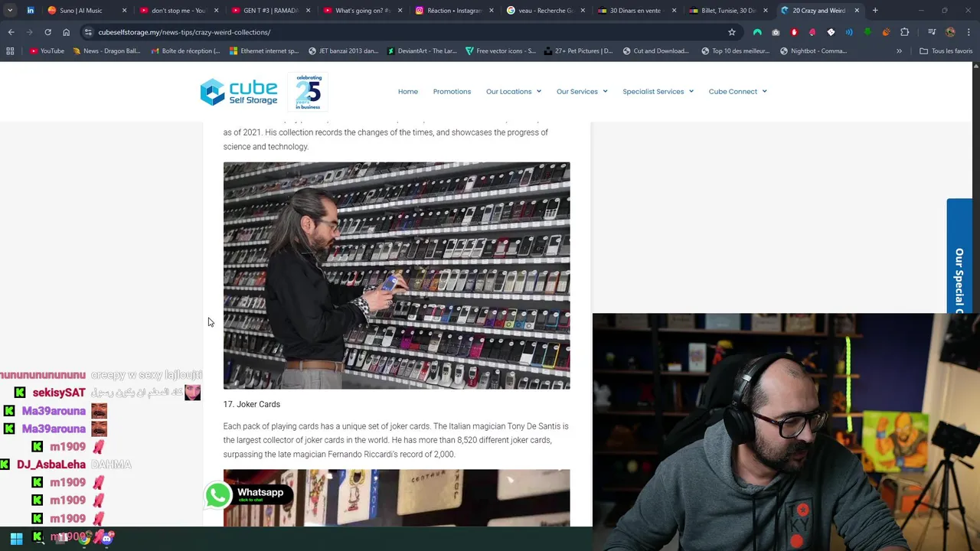
Task: Close the 20 Crazy and Weird tab
Action: [x=857, y=11]
